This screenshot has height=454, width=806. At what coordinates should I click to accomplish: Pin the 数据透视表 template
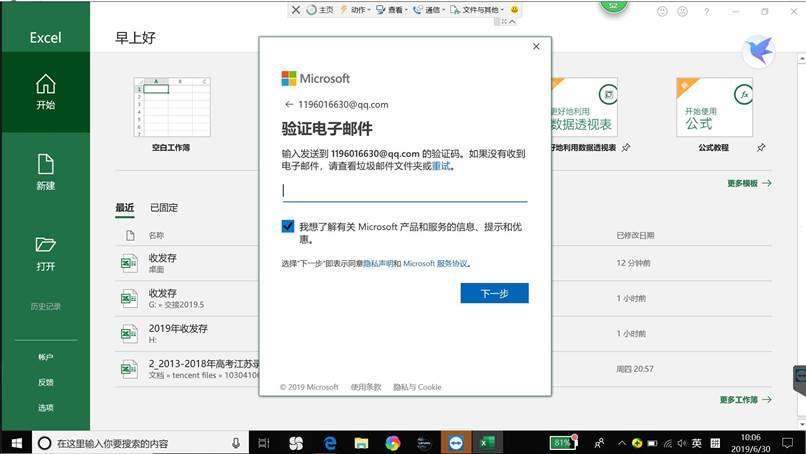pyautogui.click(x=626, y=148)
